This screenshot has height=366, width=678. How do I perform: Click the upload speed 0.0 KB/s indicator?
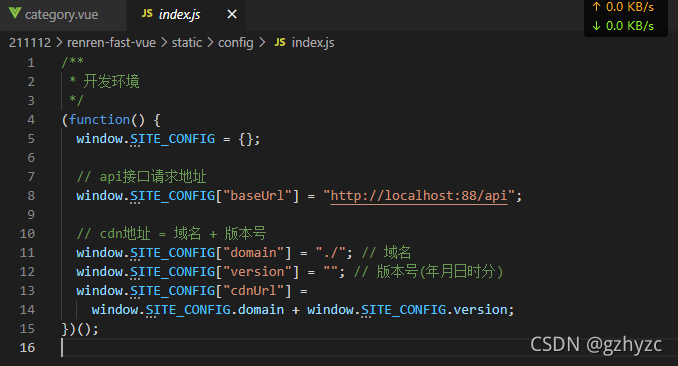[623, 7]
